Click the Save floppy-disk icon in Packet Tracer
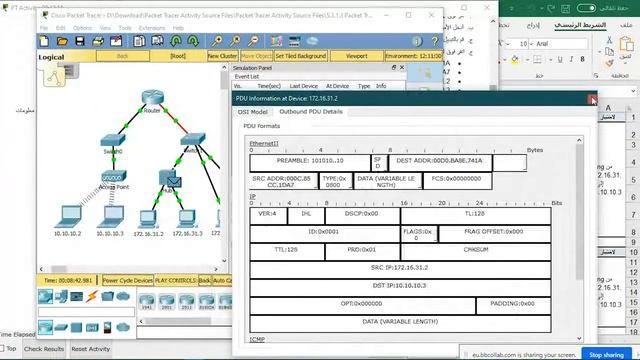This screenshot has height=360, width=640. (x=80, y=41)
